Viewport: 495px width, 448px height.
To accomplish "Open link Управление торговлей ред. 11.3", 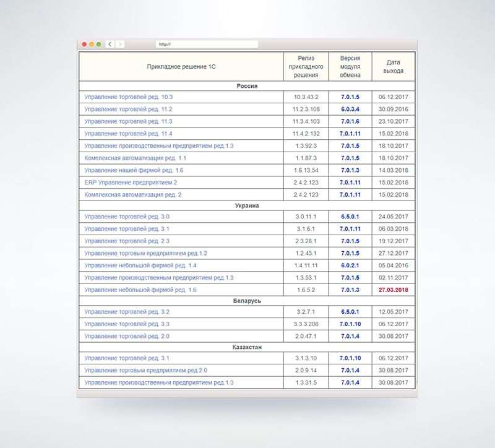I will 128,121.
